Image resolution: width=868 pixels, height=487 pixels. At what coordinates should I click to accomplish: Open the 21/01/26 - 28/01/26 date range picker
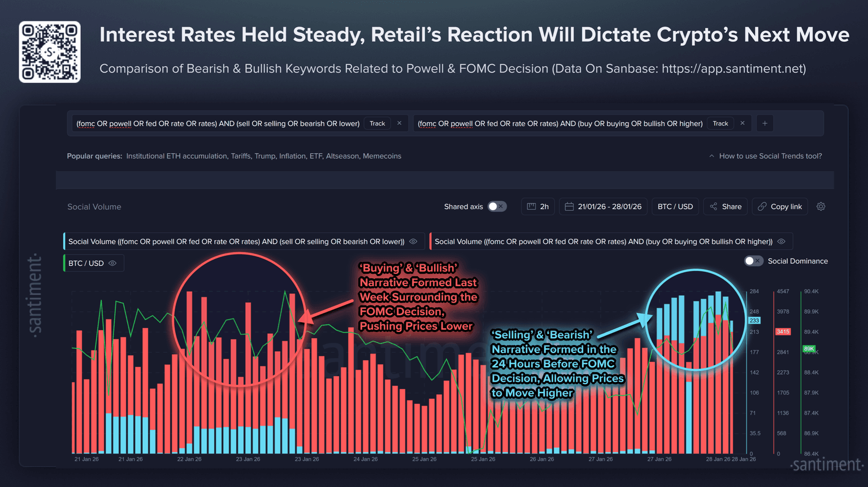tap(604, 206)
